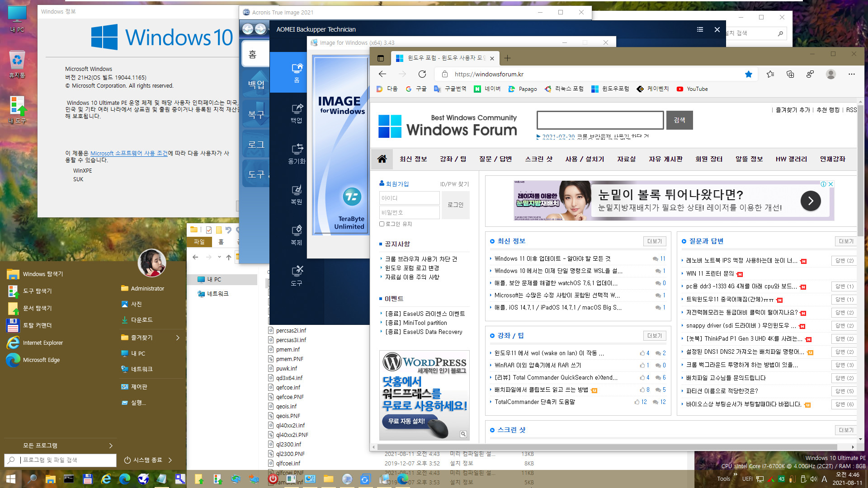Open 최신 정보 in forum navigation
Viewport: 868px width, 488px height.
413,159
